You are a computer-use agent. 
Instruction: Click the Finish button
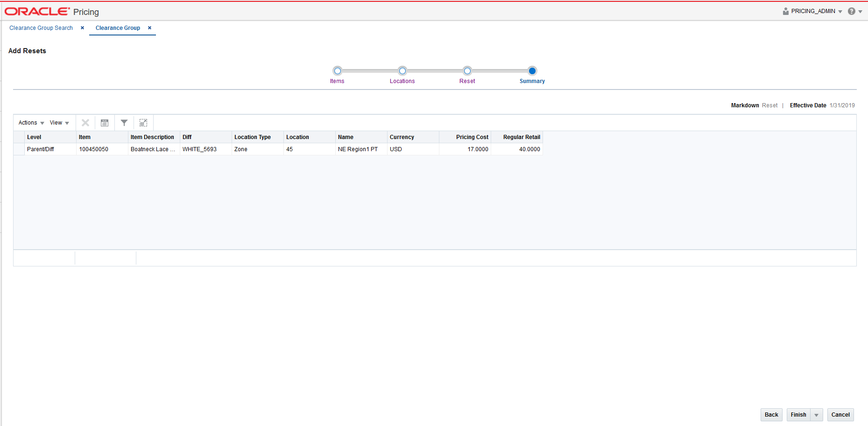pyautogui.click(x=798, y=415)
